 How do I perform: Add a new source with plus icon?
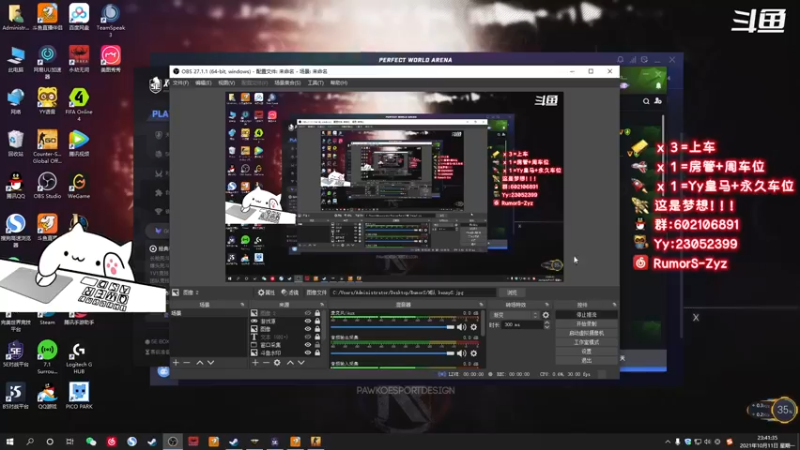coord(255,362)
